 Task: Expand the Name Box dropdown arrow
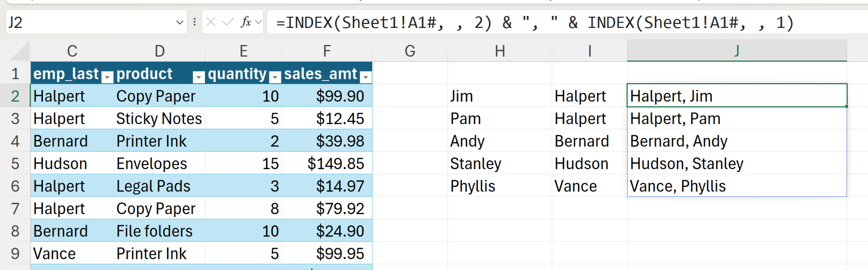point(180,22)
